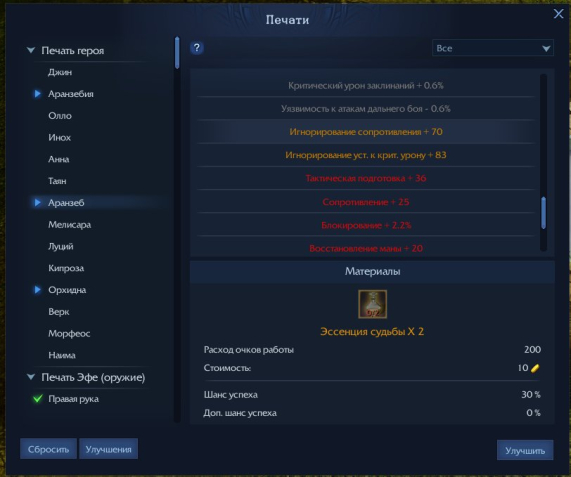Click the Улучшить button

(525, 450)
